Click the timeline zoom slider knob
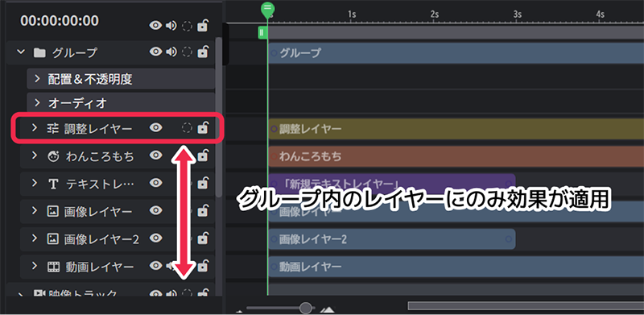This screenshot has height=315, width=644. (x=306, y=308)
